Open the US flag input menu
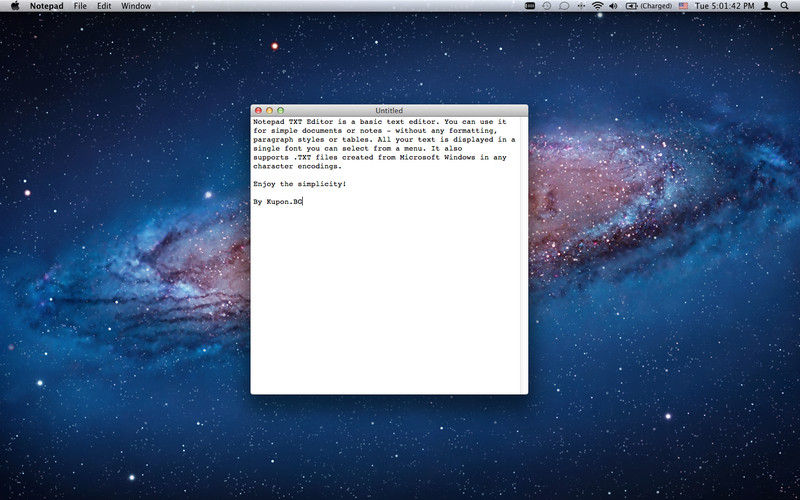This screenshot has width=800, height=500. [683, 6]
